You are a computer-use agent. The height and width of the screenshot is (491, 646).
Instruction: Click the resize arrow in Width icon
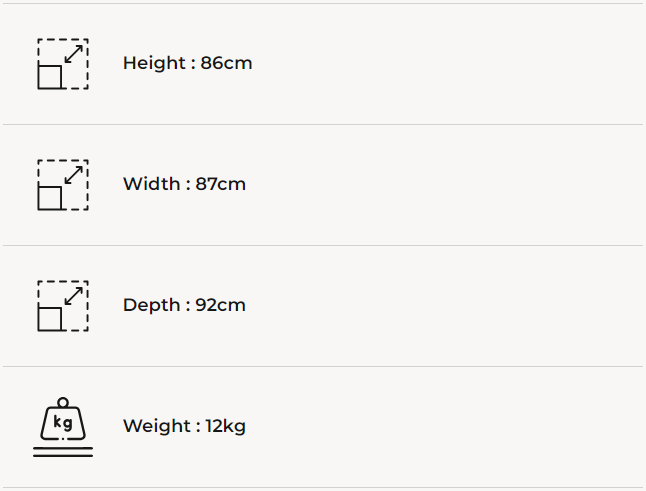click(73, 175)
